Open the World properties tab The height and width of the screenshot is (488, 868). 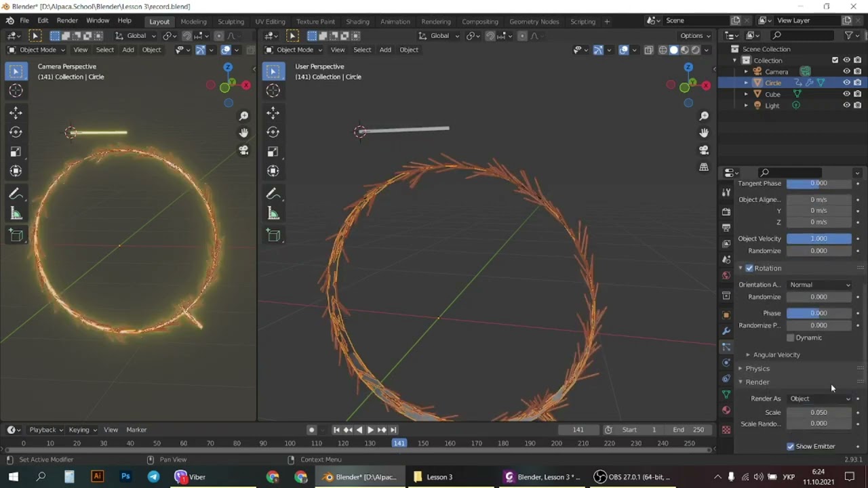pyautogui.click(x=726, y=276)
